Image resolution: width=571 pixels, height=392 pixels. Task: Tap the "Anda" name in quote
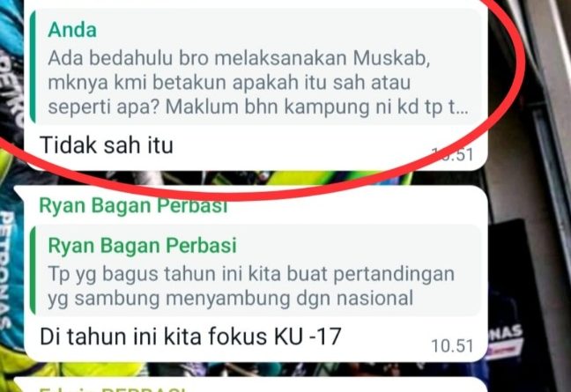[72, 30]
